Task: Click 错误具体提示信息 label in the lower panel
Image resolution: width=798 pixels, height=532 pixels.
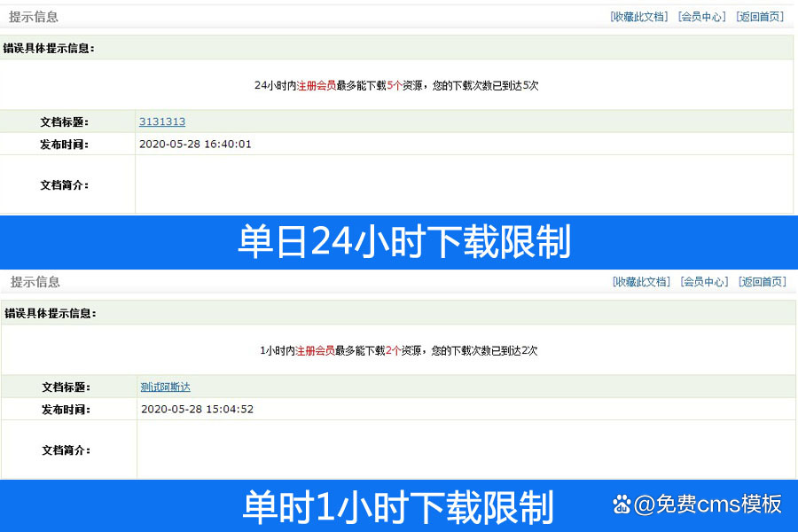Action: [x=51, y=313]
